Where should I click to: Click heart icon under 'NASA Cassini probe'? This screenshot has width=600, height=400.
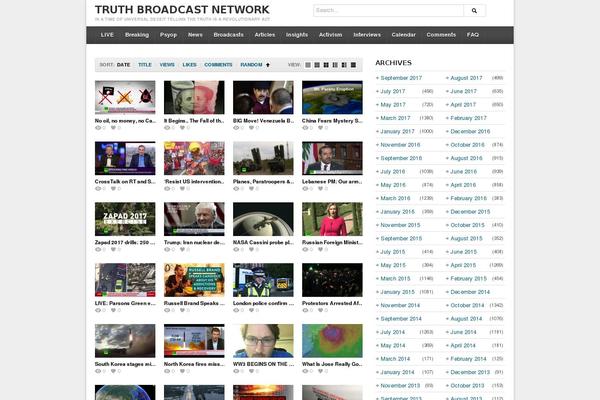point(251,250)
